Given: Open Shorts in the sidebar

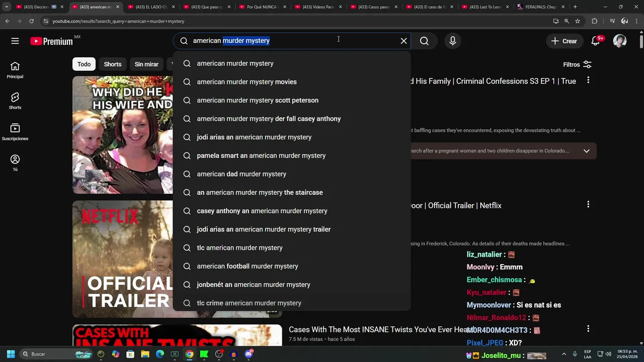Looking at the screenshot, I should 15,101.
